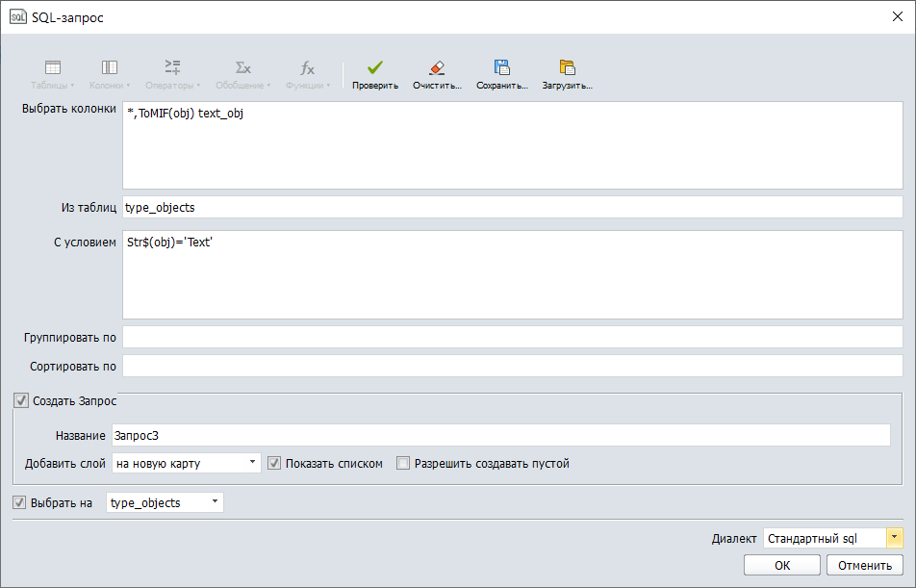
Task: Open the Таблицы toolbar menu
Action: coord(53,73)
